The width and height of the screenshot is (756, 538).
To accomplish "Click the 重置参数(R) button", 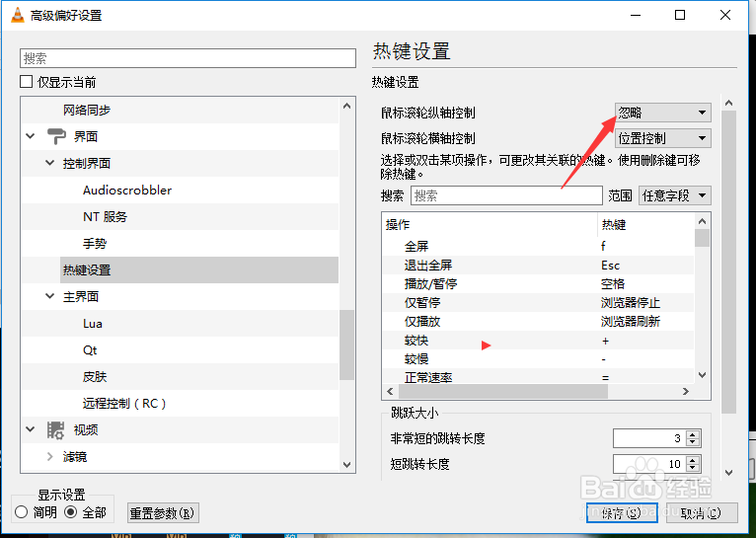I will 163,513.
